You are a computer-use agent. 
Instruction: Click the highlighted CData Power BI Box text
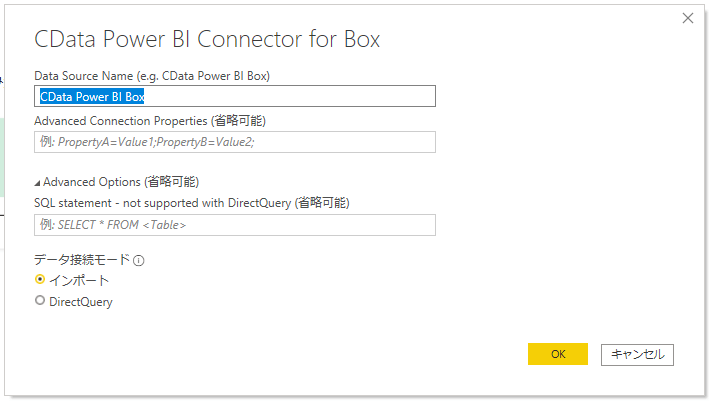tap(93, 96)
